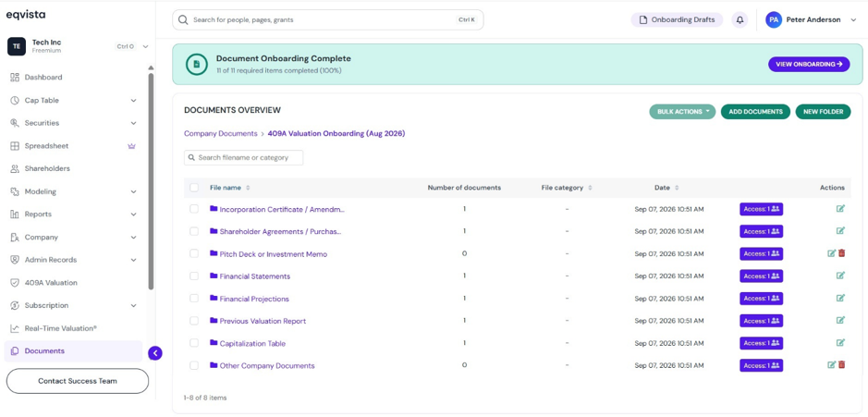Click the Financial Statements folder icon
The height and width of the screenshot is (417, 868).
pyautogui.click(x=214, y=276)
